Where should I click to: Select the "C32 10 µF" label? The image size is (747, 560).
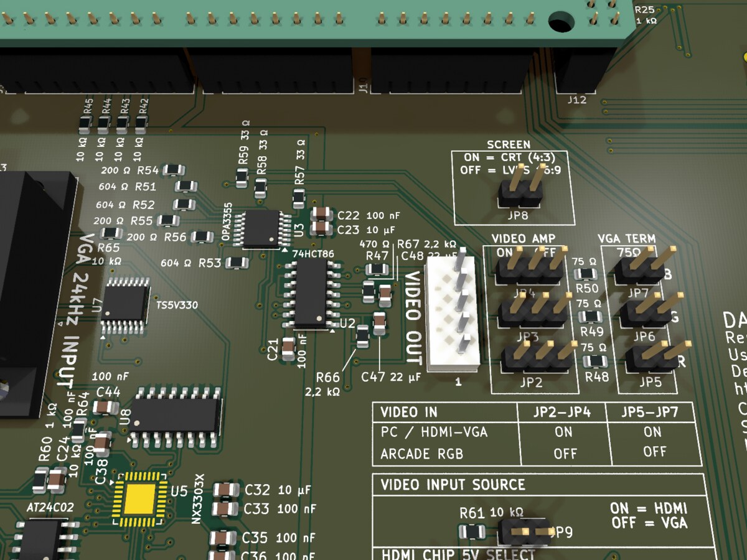click(277, 490)
